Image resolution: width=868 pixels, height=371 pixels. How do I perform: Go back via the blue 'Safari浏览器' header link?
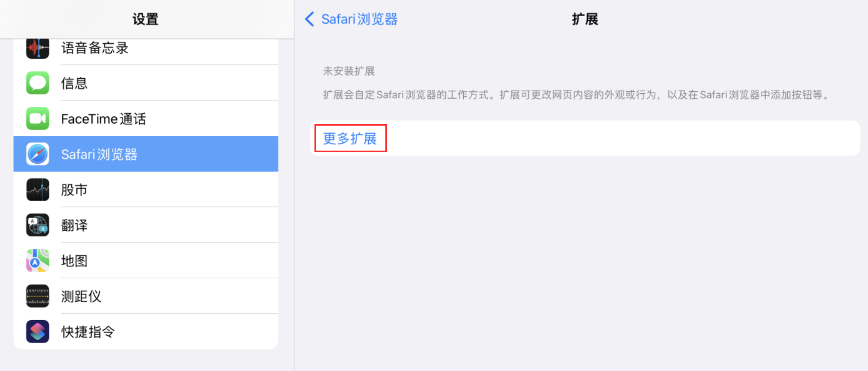pyautogui.click(x=359, y=19)
